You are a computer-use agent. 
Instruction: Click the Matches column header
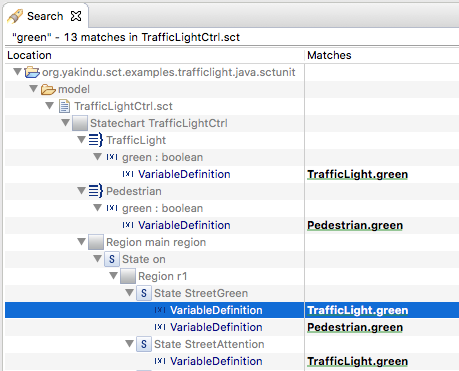(x=329, y=55)
